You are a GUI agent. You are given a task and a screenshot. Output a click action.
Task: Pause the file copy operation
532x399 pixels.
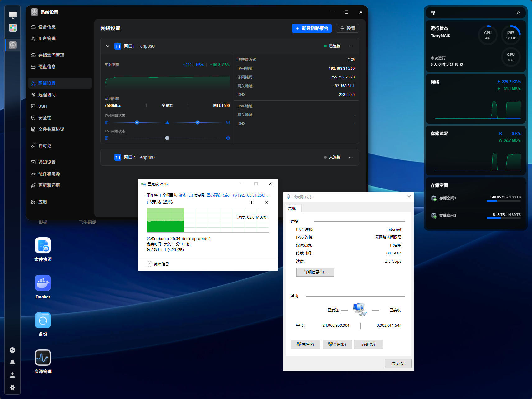252,202
